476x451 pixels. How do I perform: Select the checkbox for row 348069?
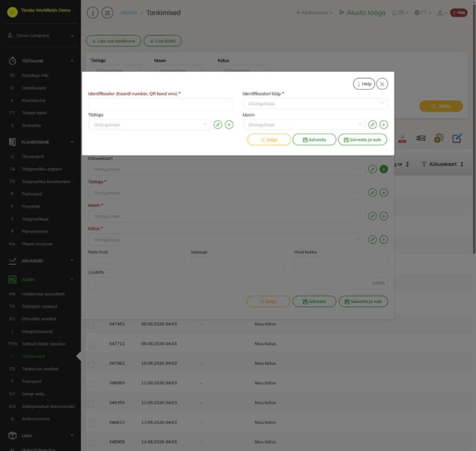coord(92,384)
